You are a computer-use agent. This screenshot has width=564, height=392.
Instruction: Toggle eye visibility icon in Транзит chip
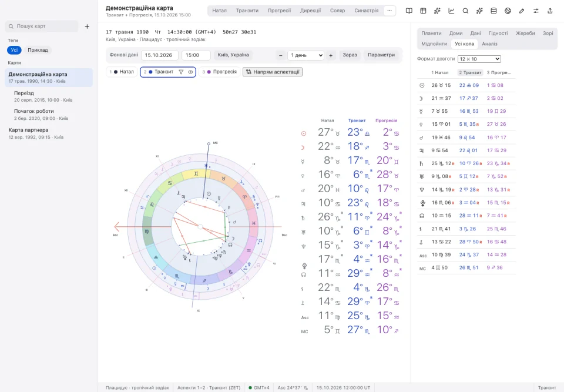coord(190,72)
